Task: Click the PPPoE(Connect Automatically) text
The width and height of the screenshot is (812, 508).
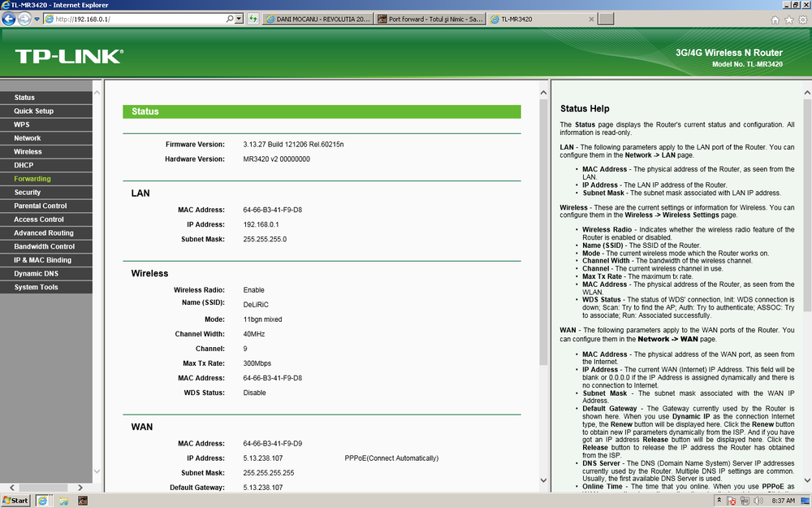Action: [391, 458]
